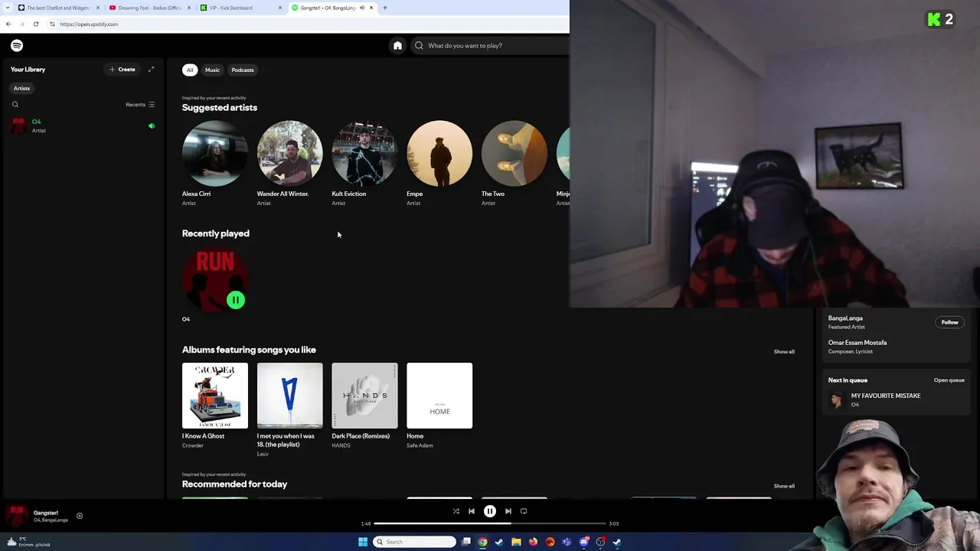
Task: Open the queue
Action: pos(949,380)
